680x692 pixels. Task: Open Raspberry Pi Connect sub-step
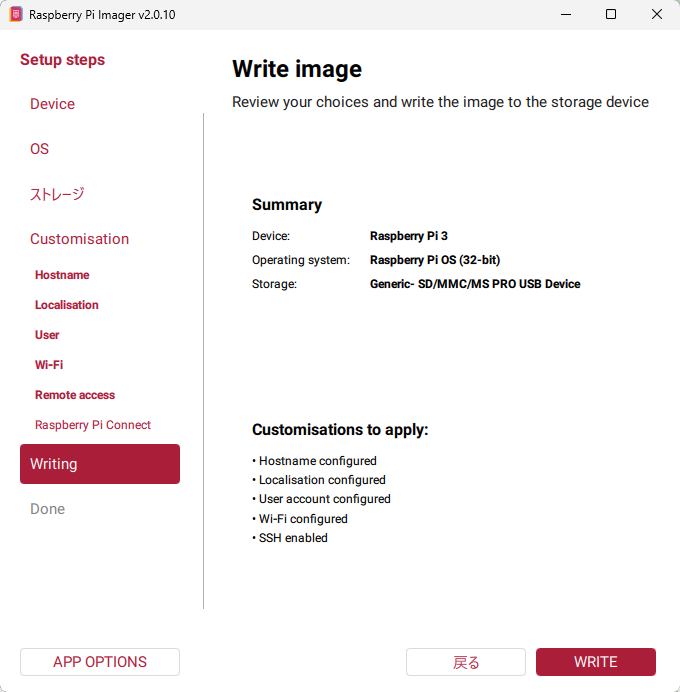click(93, 425)
